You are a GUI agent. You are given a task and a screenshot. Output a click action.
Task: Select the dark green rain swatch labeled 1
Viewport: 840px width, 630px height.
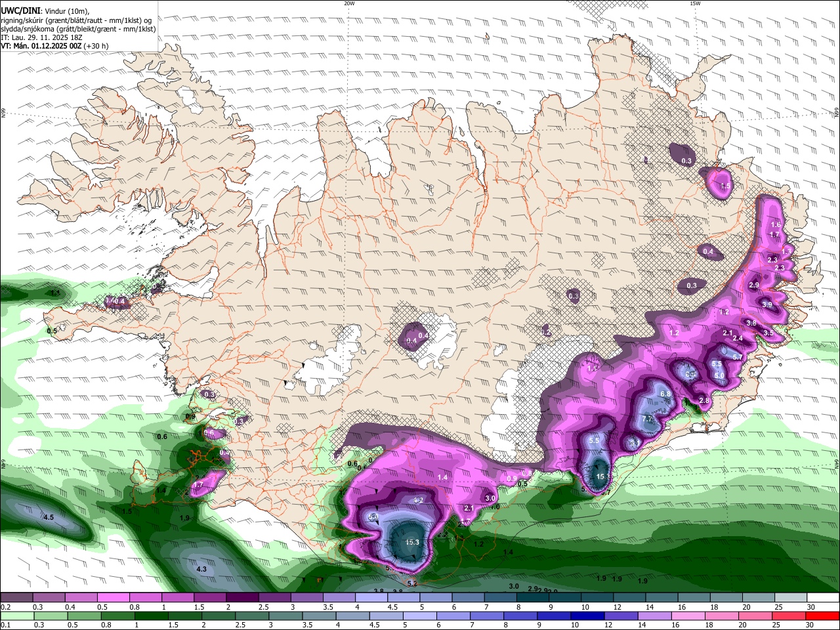pos(151,616)
